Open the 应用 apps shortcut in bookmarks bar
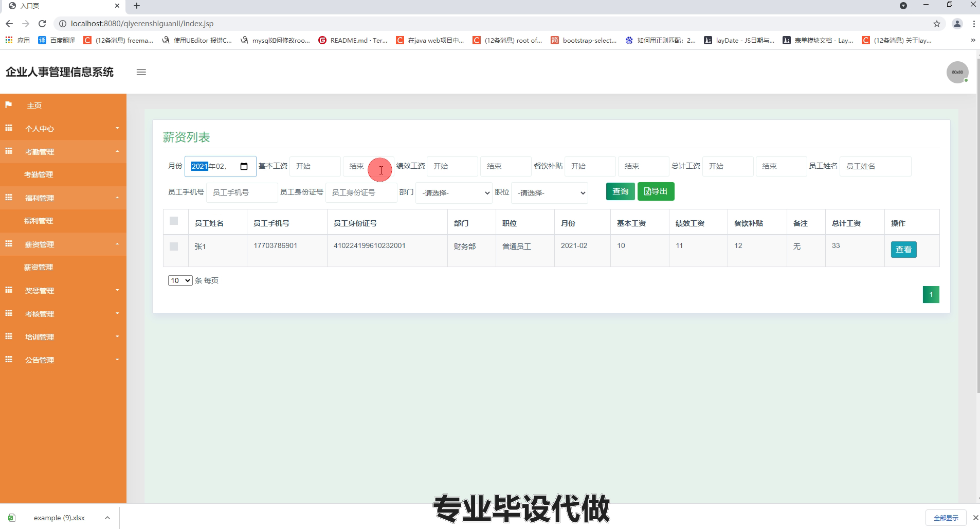 point(17,40)
